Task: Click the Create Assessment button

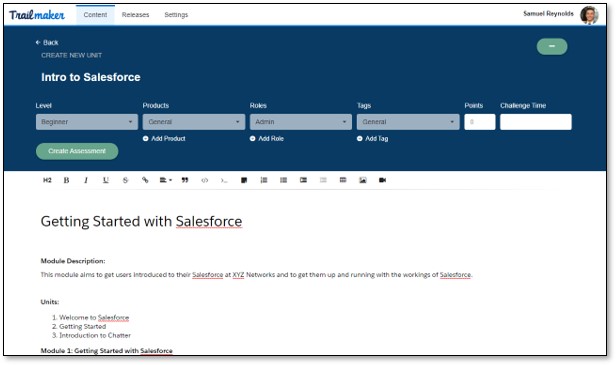Action: point(77,151)
